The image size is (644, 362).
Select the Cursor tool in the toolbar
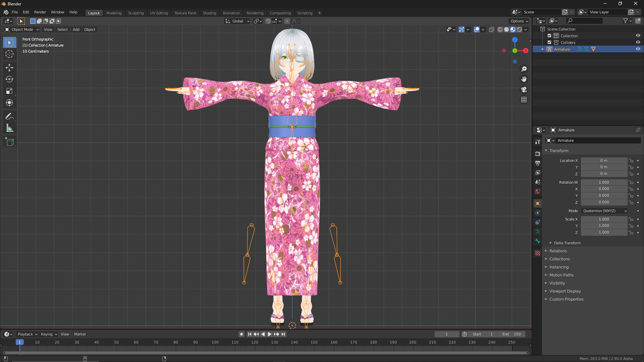9,54
